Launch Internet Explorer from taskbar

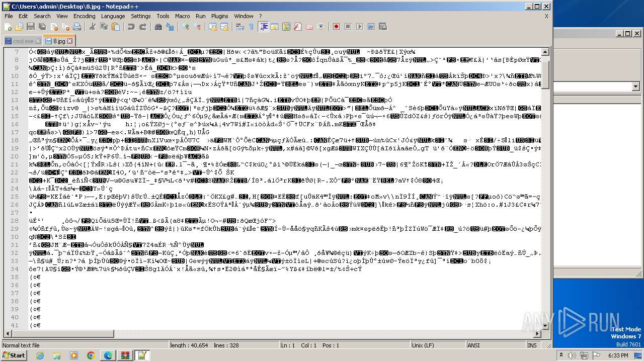(40, 355)
